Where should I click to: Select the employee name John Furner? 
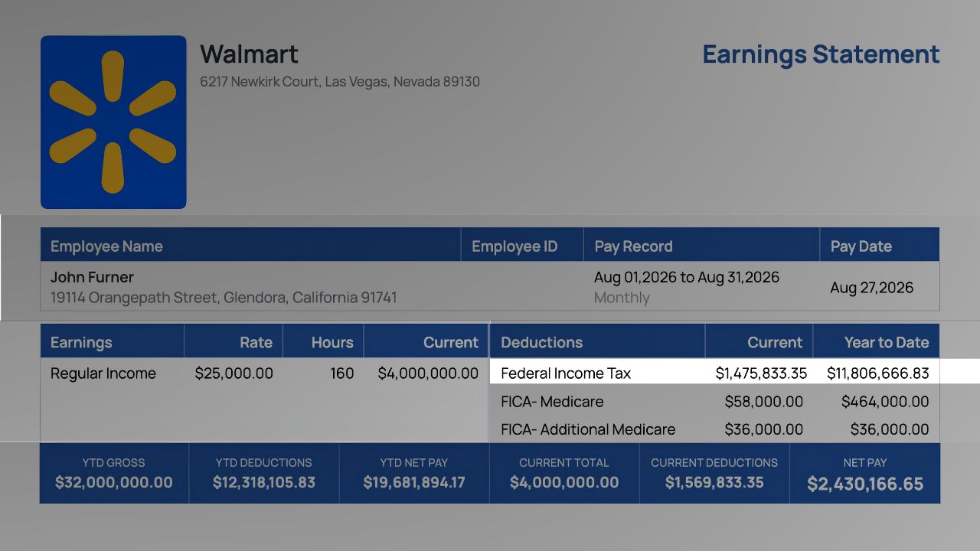(92, 277)
